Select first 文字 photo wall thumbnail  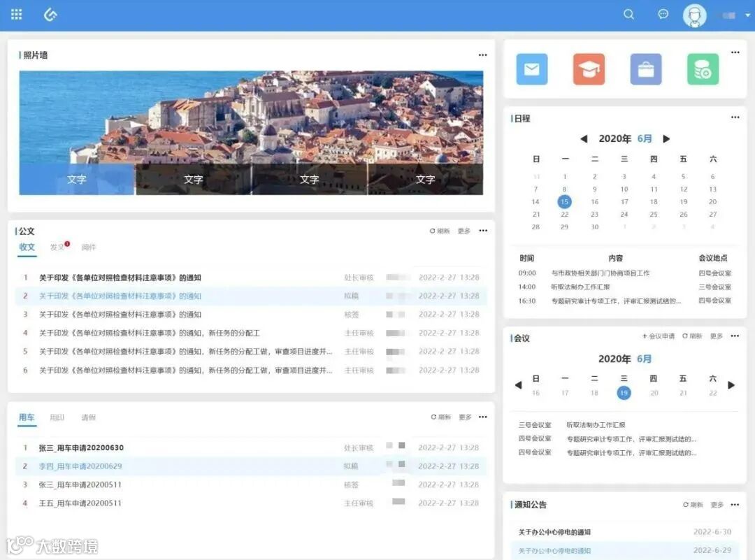(77, 179)
